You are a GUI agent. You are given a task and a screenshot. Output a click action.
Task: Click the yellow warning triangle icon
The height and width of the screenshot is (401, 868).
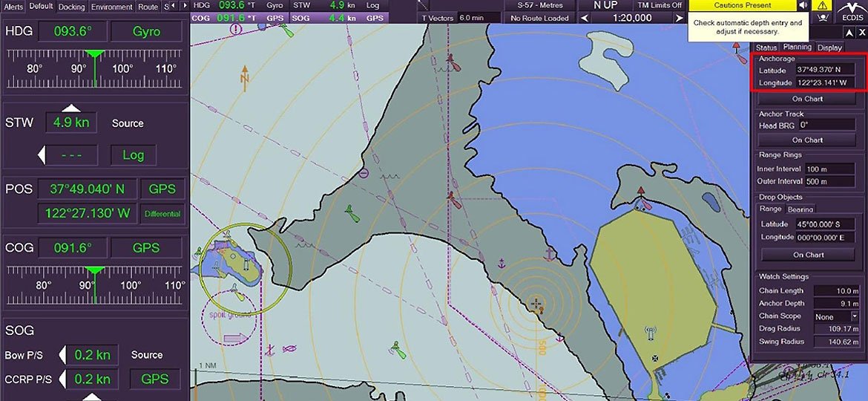tap(822, 5)
